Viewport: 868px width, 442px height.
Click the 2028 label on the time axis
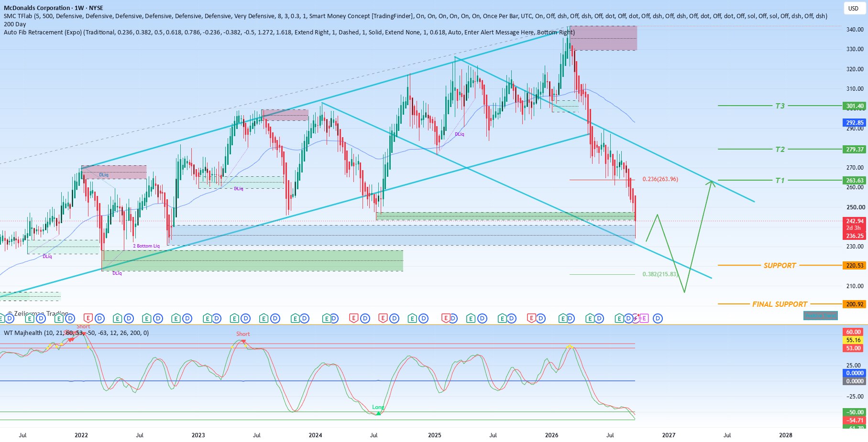[785, 435]
